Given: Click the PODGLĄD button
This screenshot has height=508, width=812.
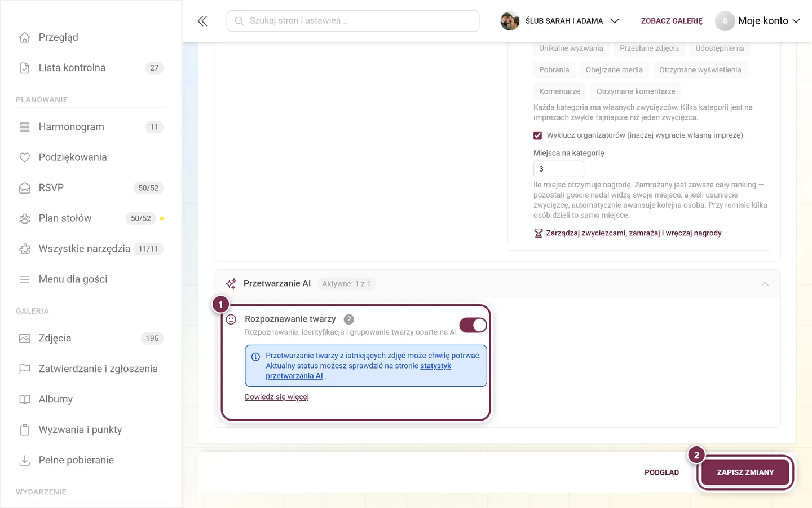Looking at the screenshot, I should tap(662, 472).
